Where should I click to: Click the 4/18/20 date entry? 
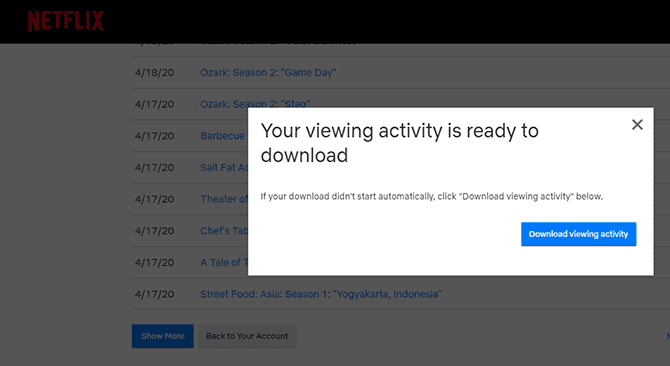tap(154, 73)
